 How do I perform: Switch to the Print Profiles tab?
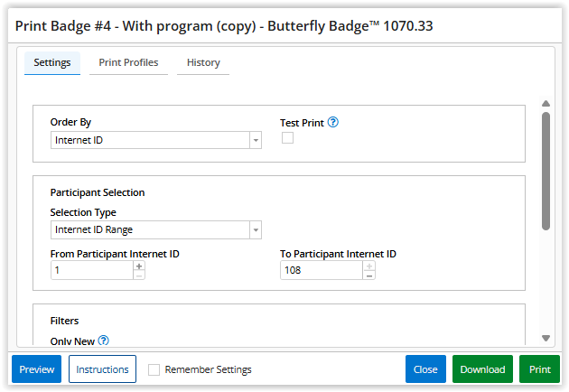click(128, 63)
